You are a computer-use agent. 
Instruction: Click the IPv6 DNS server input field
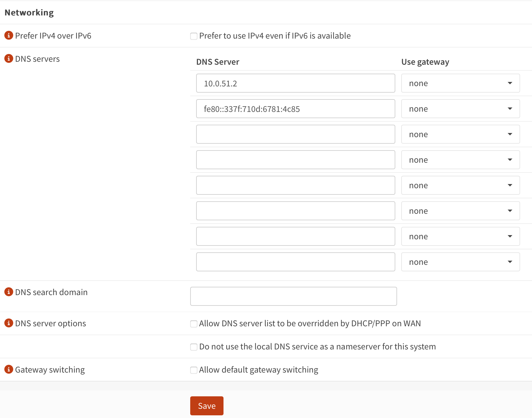(x=295, y=109)
